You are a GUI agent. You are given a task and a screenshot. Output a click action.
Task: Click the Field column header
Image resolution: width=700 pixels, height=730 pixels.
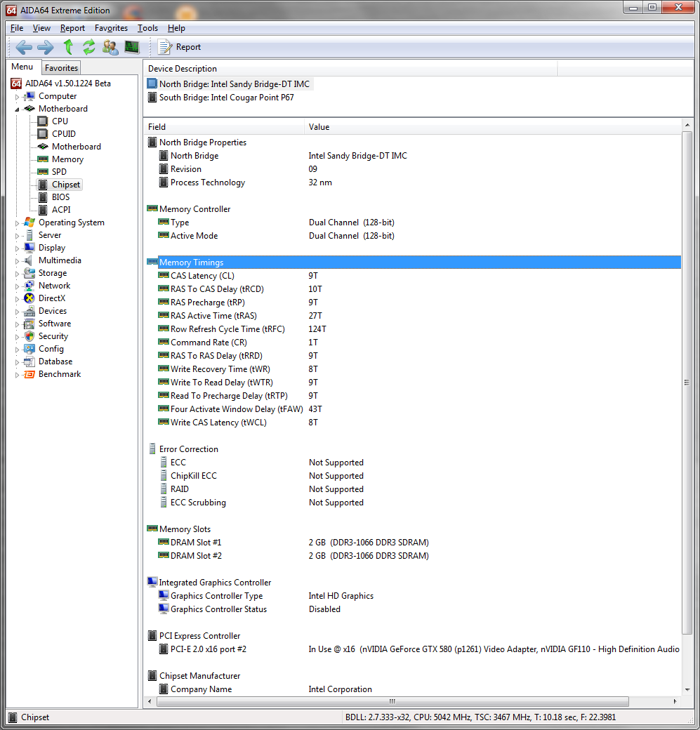pos(224,126)
